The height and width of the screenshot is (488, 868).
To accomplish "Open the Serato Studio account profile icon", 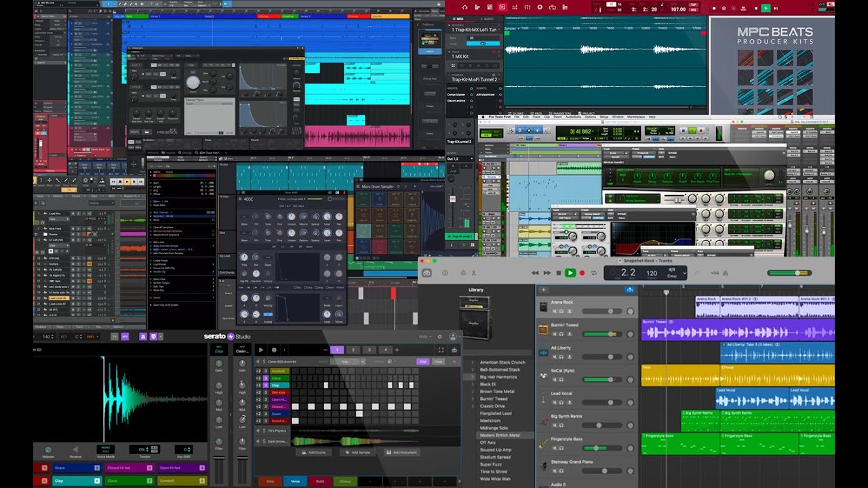I will (x=453, y=336).
